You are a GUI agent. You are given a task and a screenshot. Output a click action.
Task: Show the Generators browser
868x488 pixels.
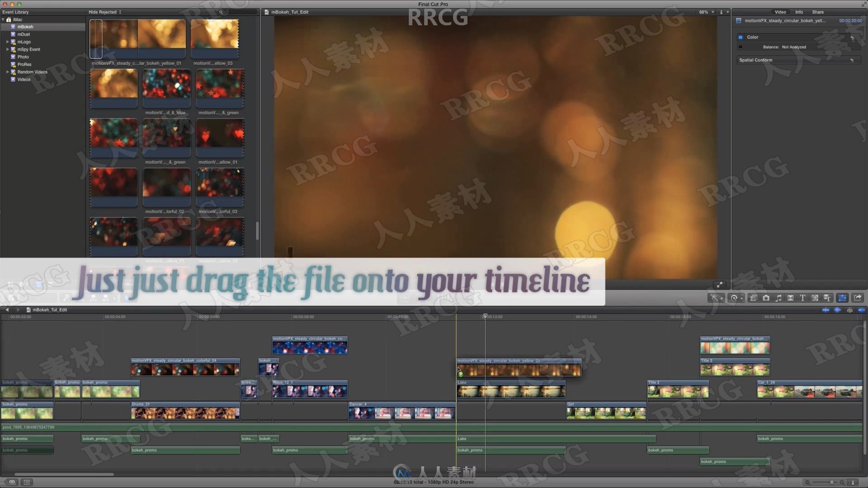815,298
